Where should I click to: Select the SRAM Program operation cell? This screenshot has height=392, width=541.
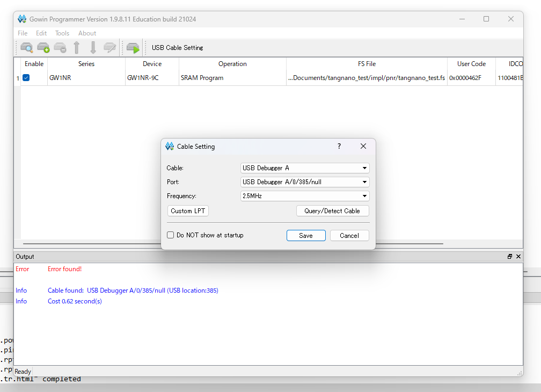(x=232, y=78)
